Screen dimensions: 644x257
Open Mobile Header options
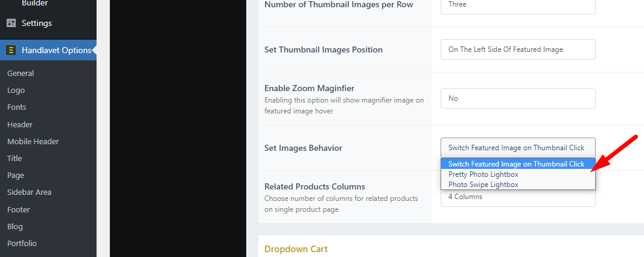[x=33, y=141]
